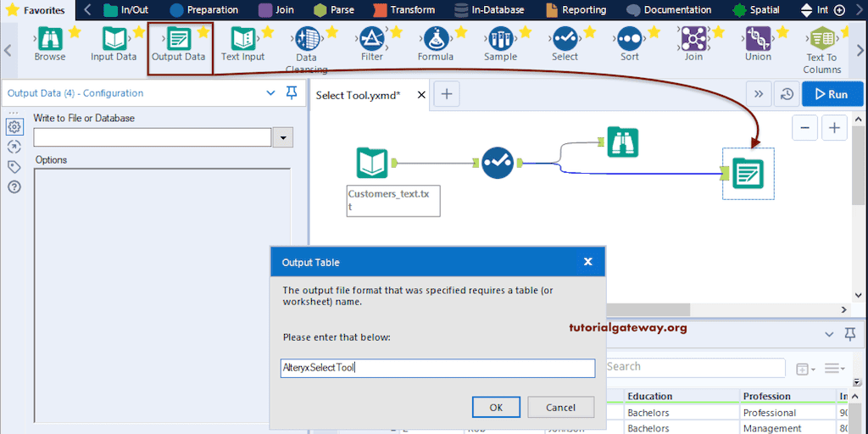Open Write to File or Database dropdown

click(x=283, y=137)
